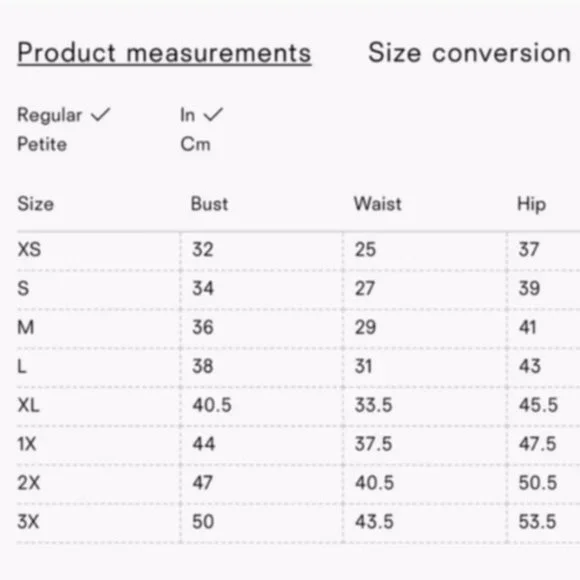
Task: Select the Regular fit option
Action: 50,115
